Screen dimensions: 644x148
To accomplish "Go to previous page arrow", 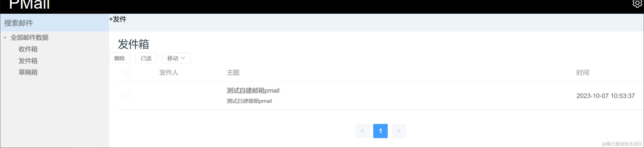I will (362, 131).
